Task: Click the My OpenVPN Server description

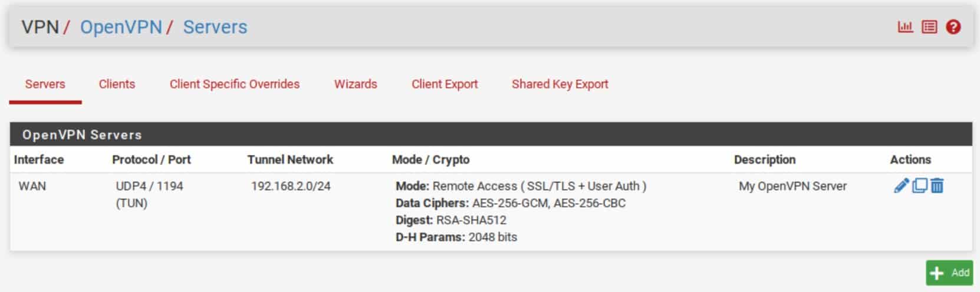Action: [x=792, y=186]
